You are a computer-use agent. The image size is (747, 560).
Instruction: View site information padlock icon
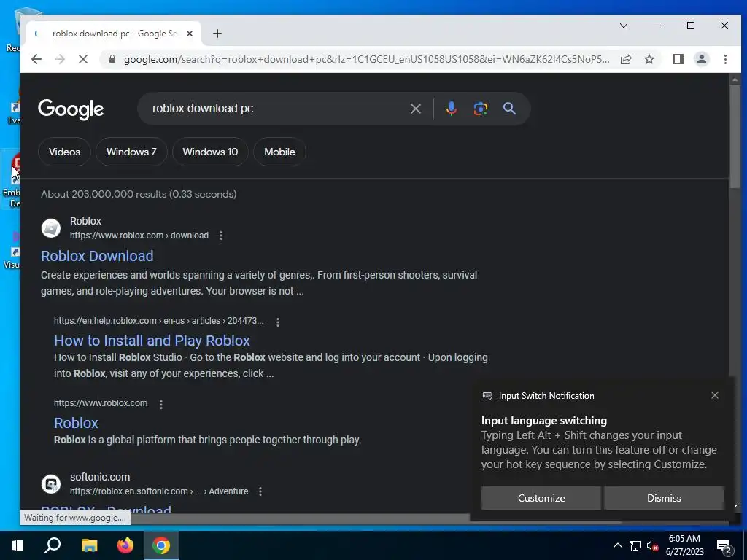coord(112,59)
